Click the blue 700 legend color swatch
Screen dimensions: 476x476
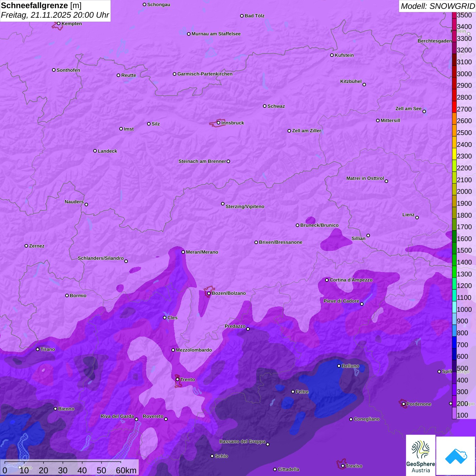(x=454, y=342)
